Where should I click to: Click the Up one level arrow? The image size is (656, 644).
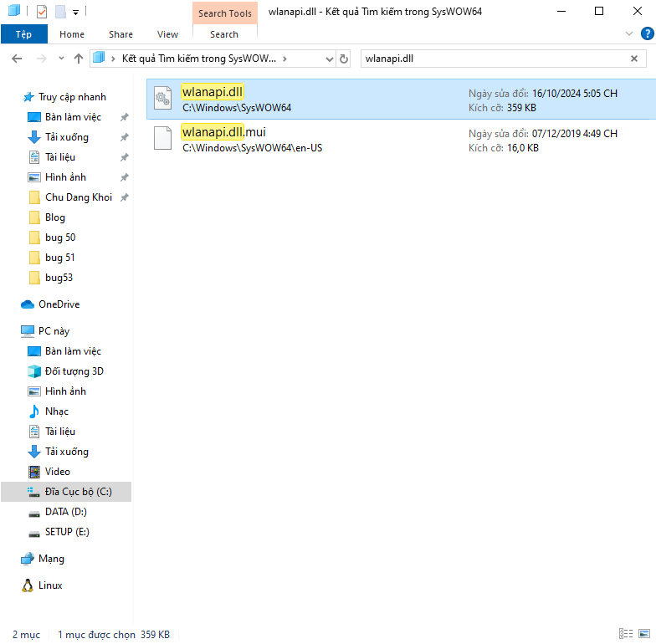coord(79,59)
